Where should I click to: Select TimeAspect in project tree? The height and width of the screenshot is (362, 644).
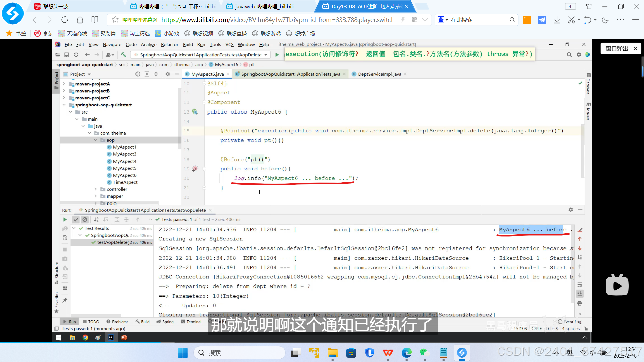pos(125,182)
